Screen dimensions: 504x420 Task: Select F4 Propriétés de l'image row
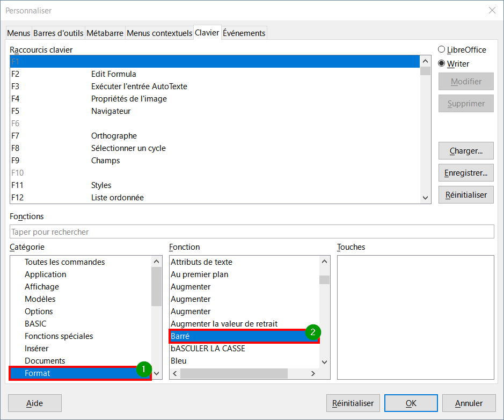tap(215, 99)
